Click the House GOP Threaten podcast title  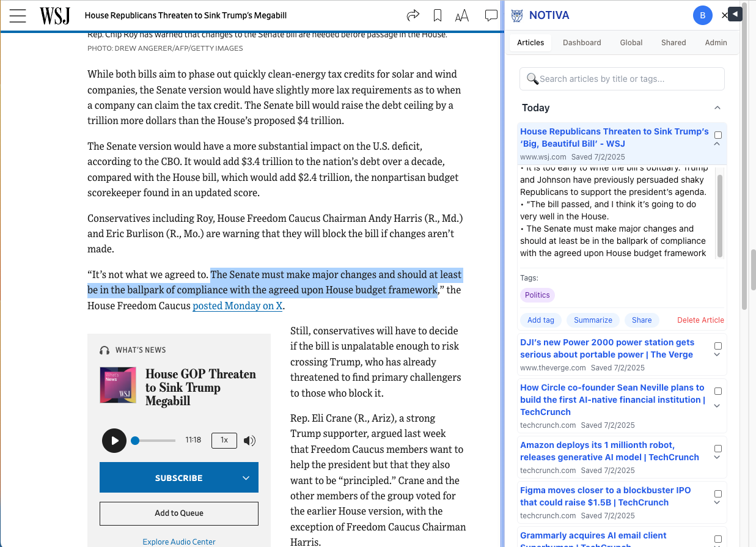(200, 387)
